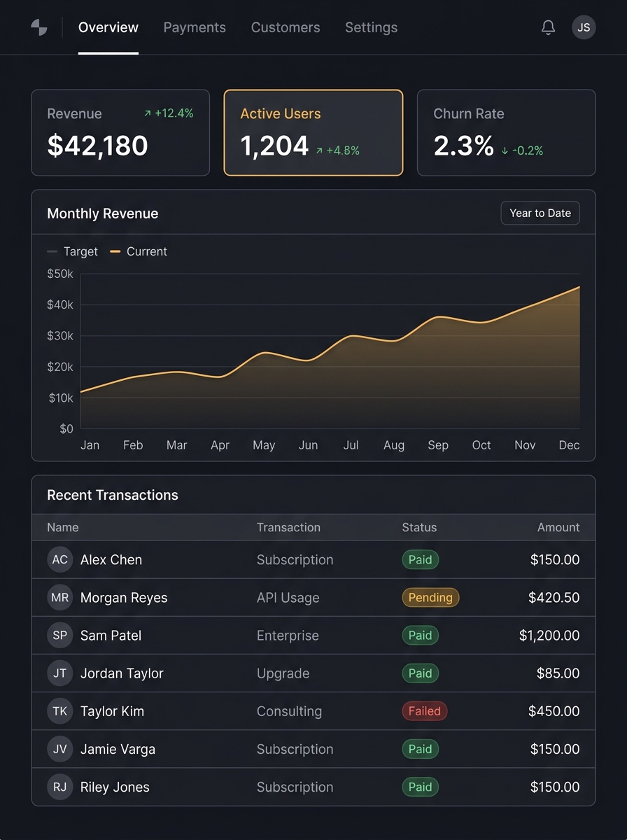627x840 pixels.
Task: Click the Consulting transaction cell
Action: click(x=289, y=710)
